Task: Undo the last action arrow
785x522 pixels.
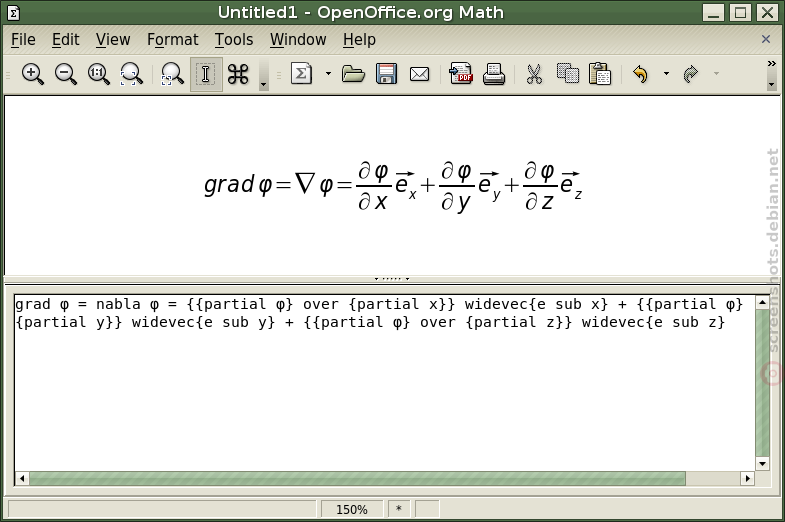Action: pyautogui.click(x=640, y=75)
